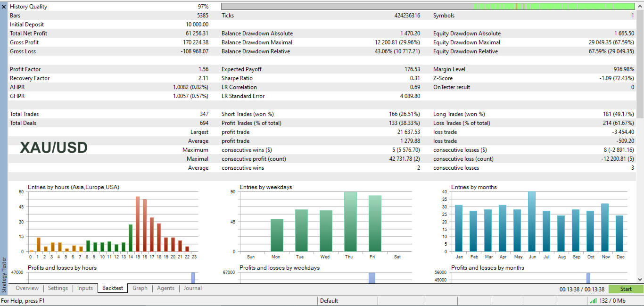Open the Inputs tab
Image resolution: width=644 pixels, height=306 pixels.
pos(85,288)
